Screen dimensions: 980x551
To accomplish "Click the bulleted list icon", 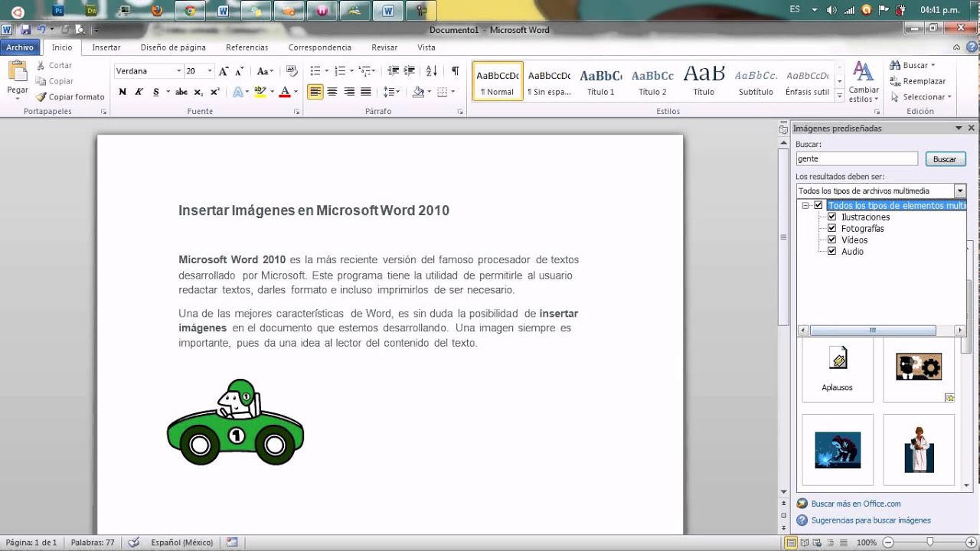I will pos(315,70).
